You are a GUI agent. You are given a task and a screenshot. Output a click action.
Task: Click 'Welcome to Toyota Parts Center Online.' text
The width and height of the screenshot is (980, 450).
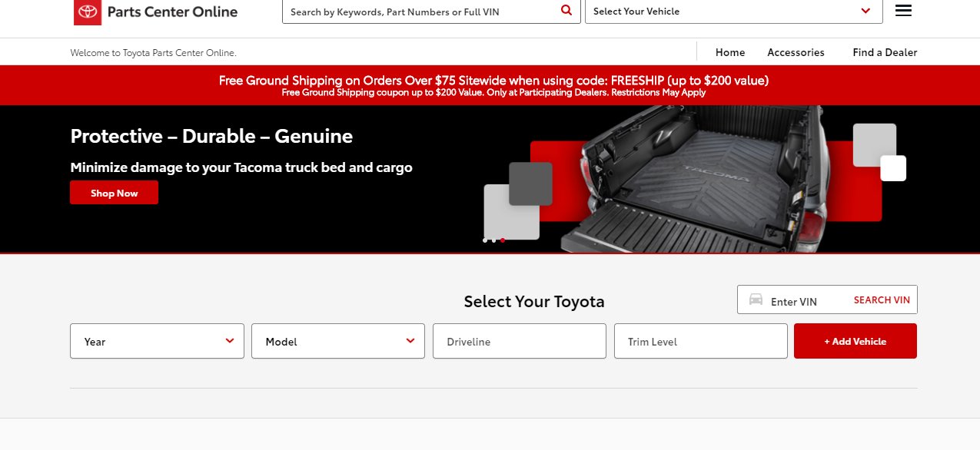153,53
